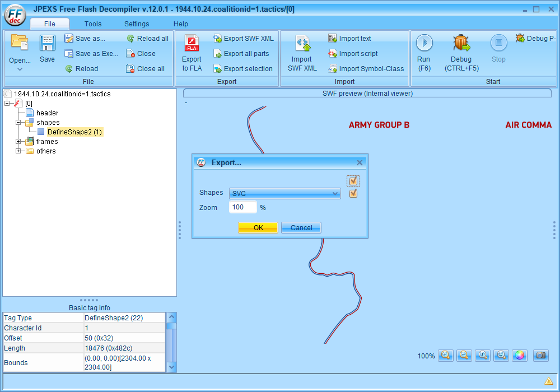Open the Tools ribbon tab

click(x=93, y=24)
